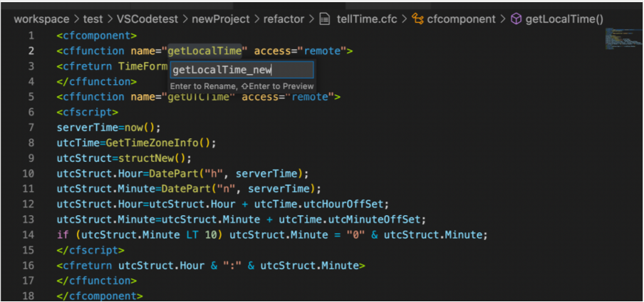Viewport: 644px width, 302px height.
Task: Click the closing </cfcomponent> tag
Action: (x=100, y=296)
